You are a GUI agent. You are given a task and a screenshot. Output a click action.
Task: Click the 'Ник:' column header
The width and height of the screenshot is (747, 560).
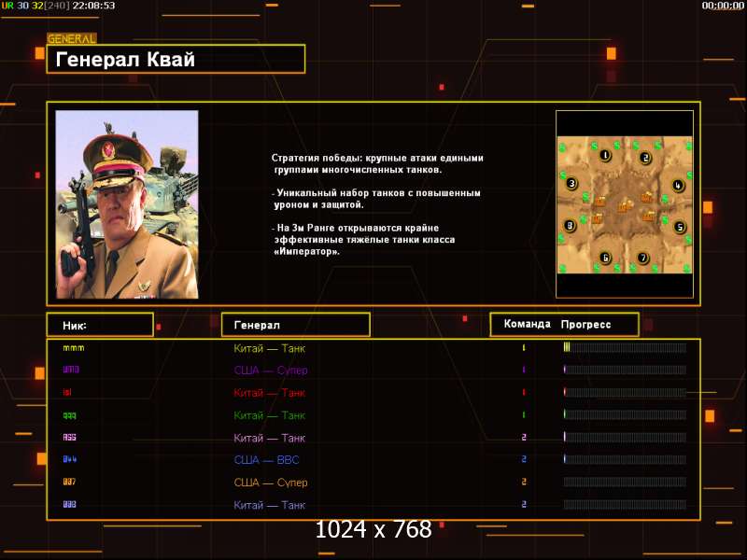tap(100, 325)
